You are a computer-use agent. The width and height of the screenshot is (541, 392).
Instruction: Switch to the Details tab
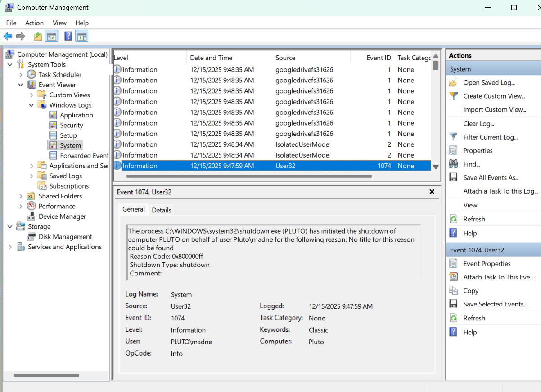[162, 210]
